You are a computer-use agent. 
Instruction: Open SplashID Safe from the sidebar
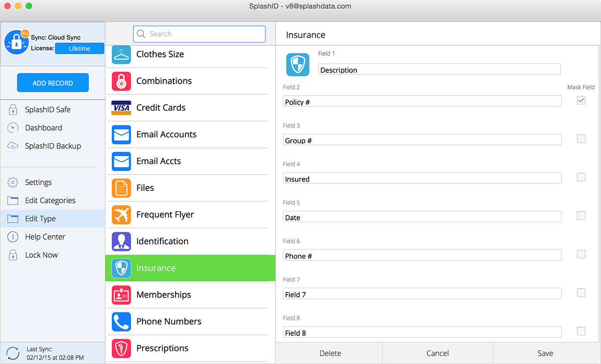coord(53,110)
